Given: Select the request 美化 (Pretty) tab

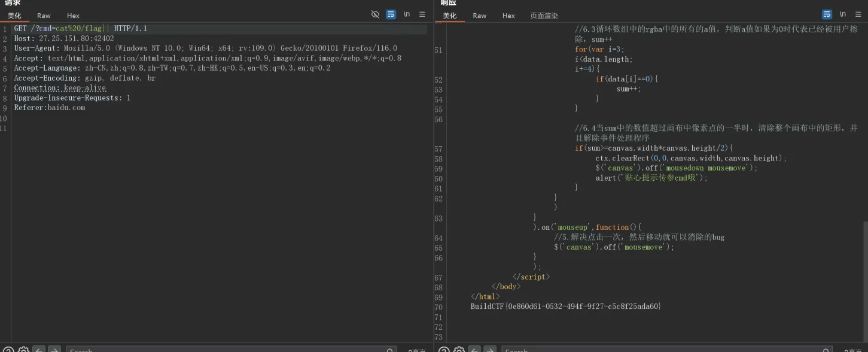Looking at the screenshot, I should (14, 16).
